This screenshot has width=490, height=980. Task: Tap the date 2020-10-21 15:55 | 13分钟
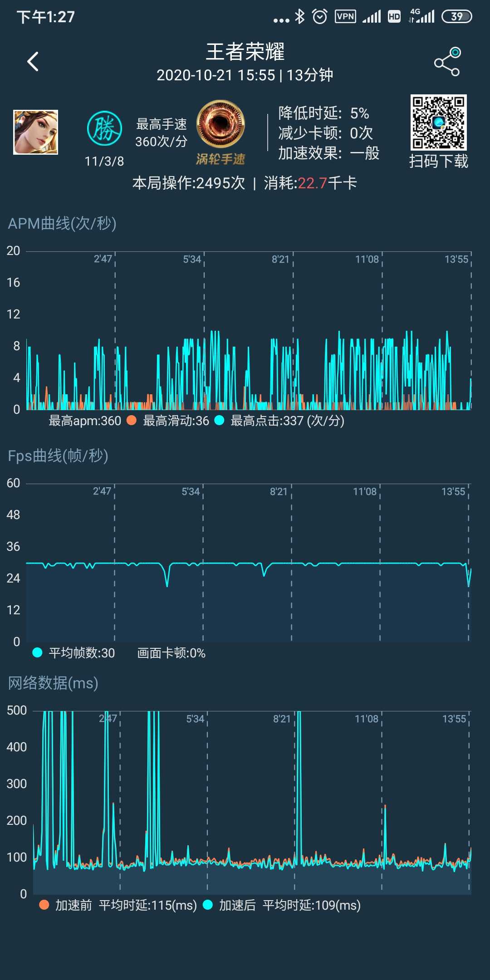245,75
